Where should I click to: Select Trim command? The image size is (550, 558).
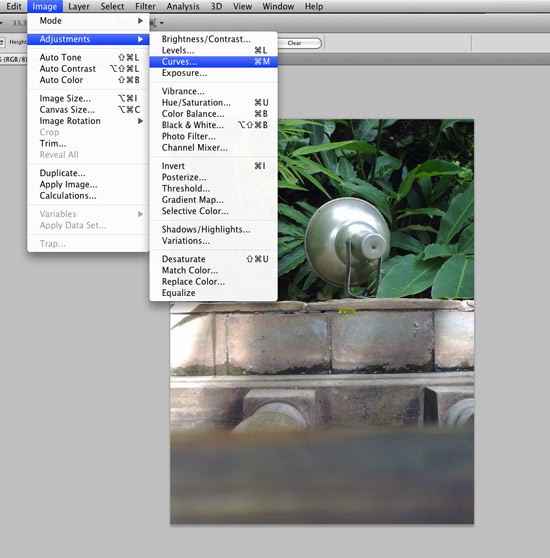88,143
